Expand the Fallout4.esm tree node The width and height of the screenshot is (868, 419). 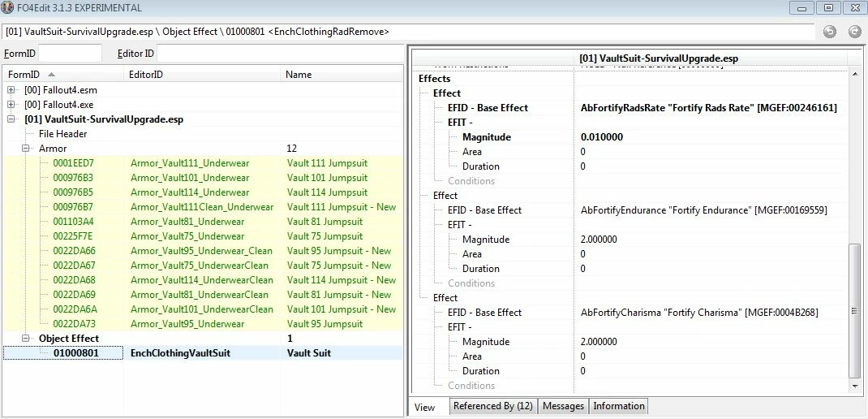[x=11, y=90]
